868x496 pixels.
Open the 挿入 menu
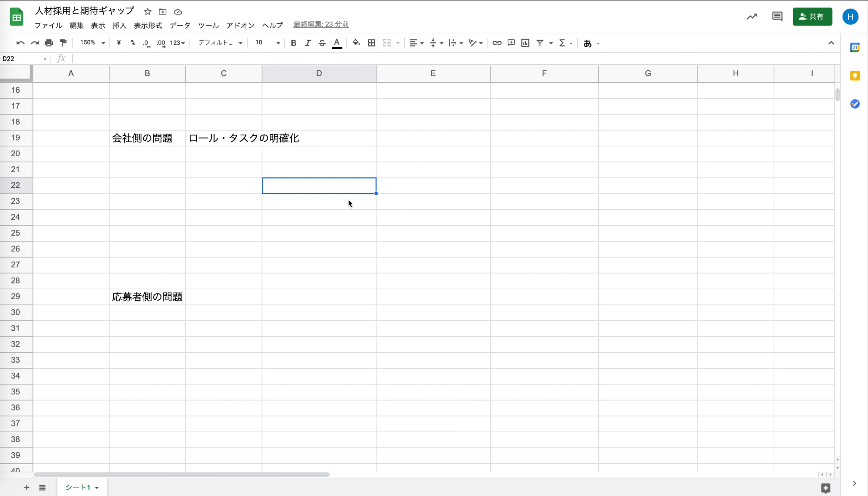119,25
